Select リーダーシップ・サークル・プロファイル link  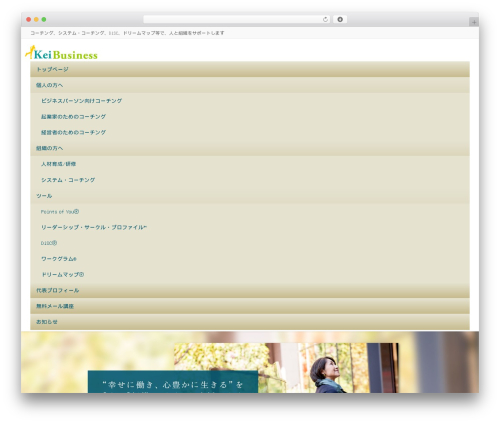pos(94,227)
